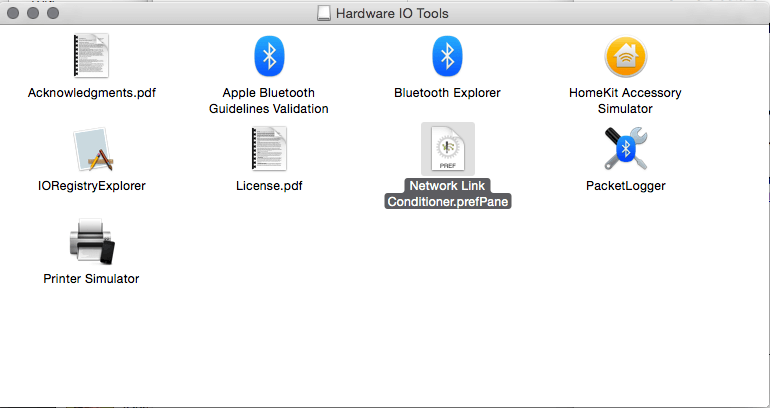Close the Hardware IO Tools window

point(13,13)
